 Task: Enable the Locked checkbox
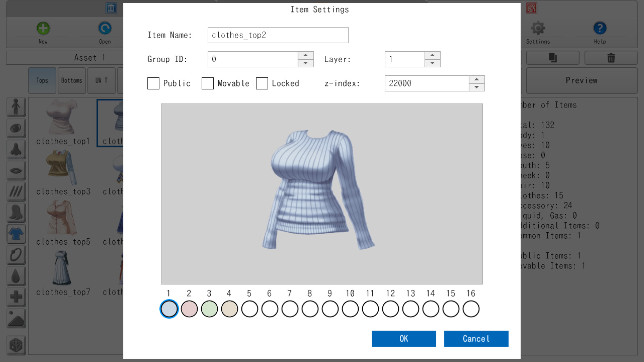262,83
